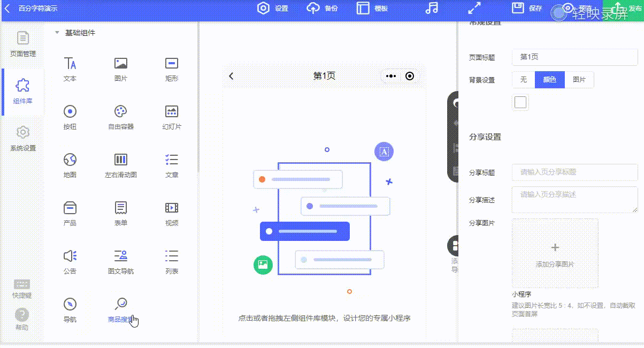644x348 pixels.
Task: Click the 分享标题 input field
Action: [x=574, y=172]
